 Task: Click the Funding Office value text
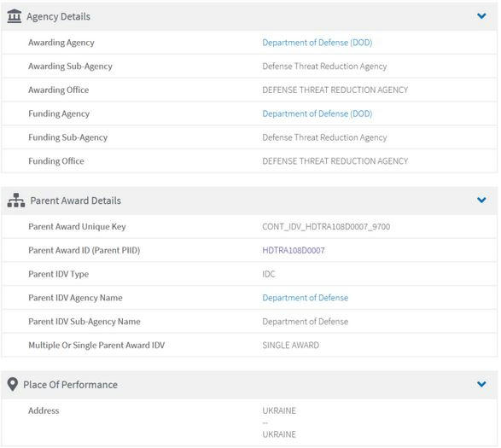(x=335, y=161)
